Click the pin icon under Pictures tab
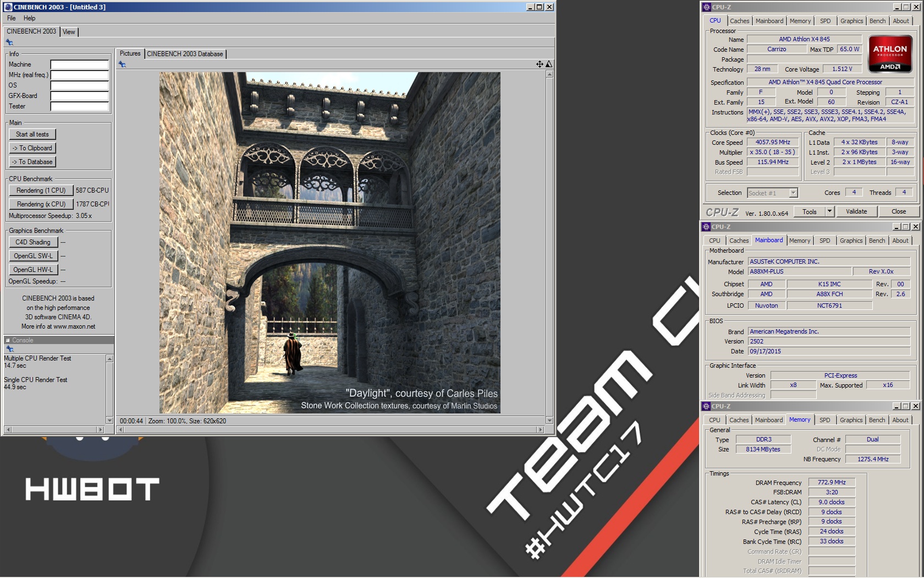Viewport: 924px width, 578px height. tap(122, 64)
